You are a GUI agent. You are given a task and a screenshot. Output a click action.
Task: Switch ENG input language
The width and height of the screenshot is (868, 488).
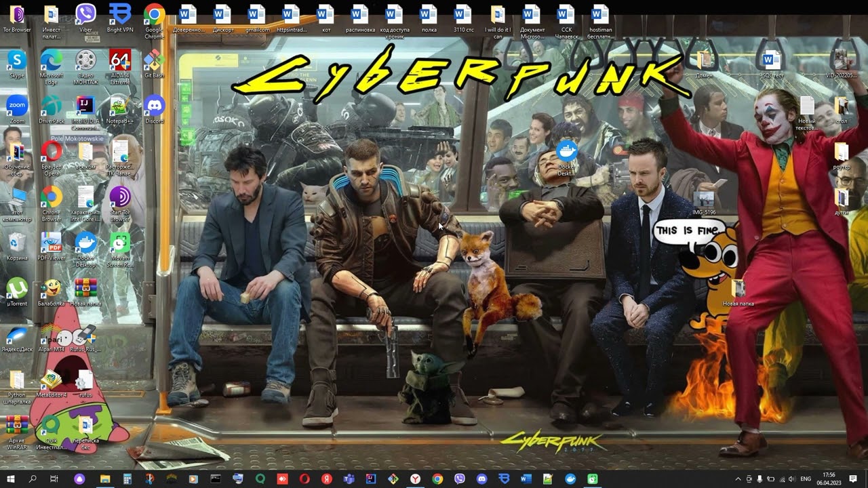click(806, 479)
